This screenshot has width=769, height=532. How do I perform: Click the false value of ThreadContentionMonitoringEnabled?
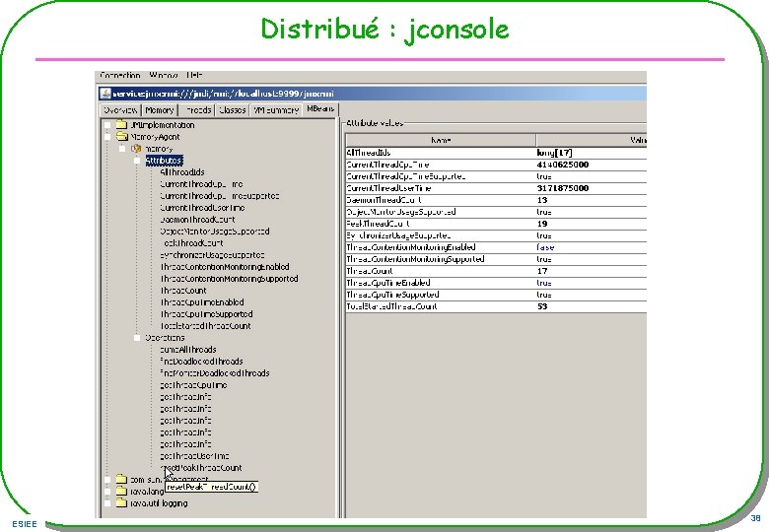pos(545,247)
